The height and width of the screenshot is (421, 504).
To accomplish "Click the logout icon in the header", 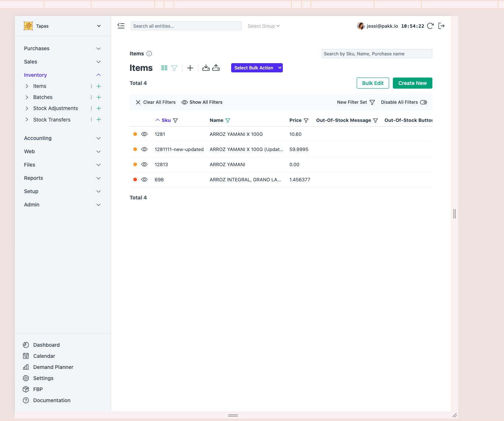I will (x=441, y=26).
